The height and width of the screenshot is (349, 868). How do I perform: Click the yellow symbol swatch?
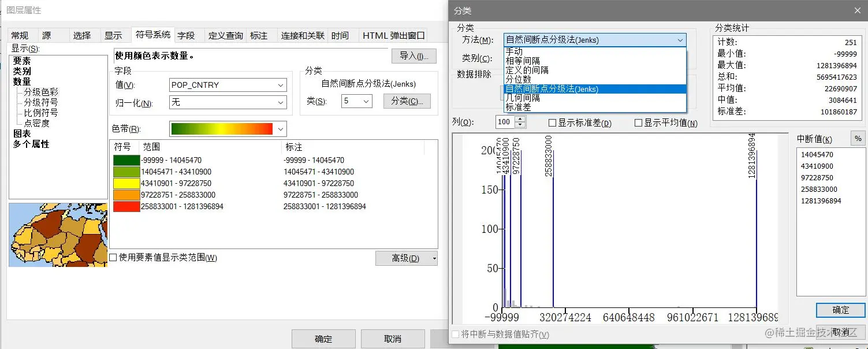pos(126,183)
